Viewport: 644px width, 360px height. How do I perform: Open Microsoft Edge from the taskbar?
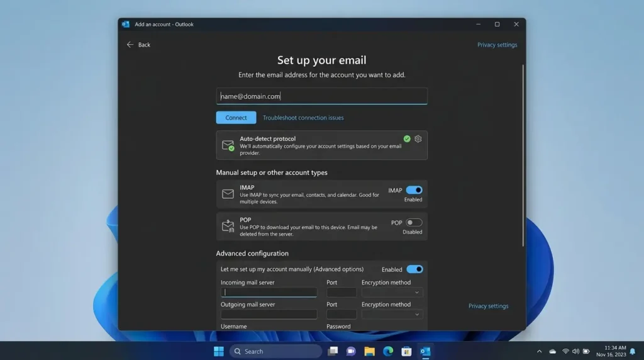[387, 351]
